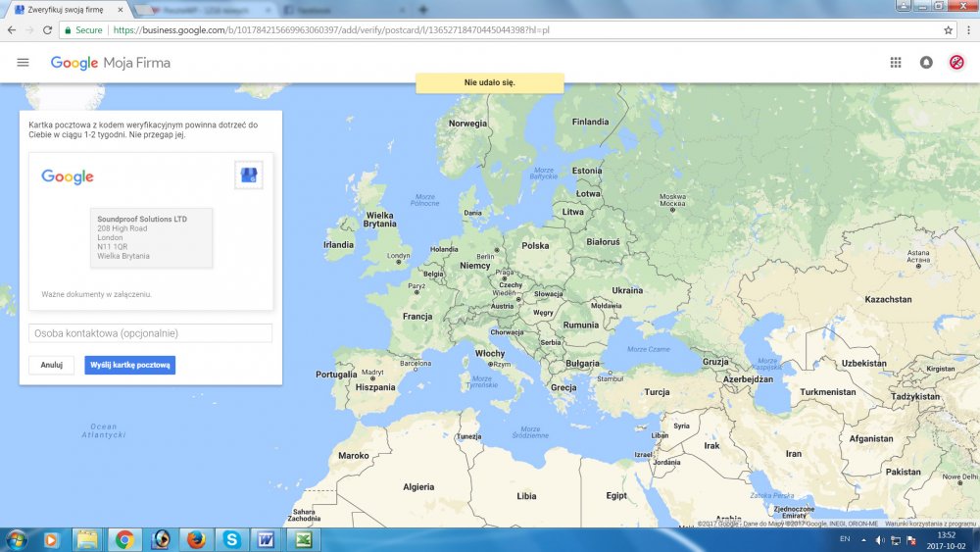Click the Wielka Brytania map label
This screenshot has width=980, height=552.
coord(380,220)
